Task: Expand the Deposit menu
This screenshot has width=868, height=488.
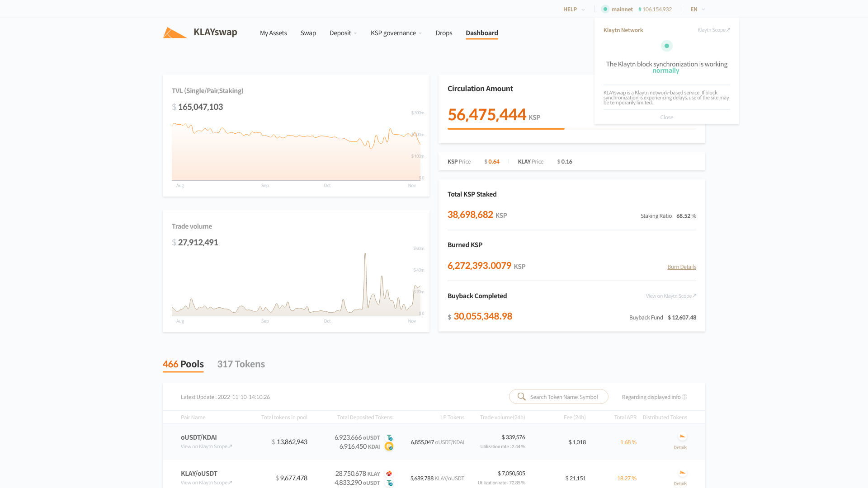Action: pos(343,33)
